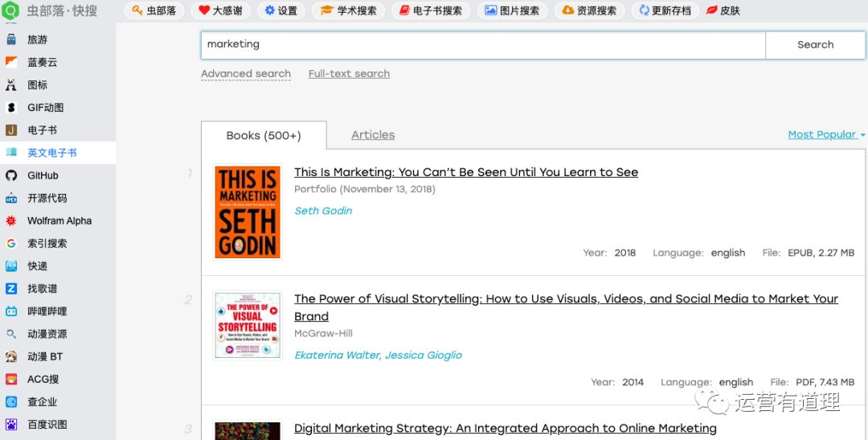
Task: Expand the Advanced search options
Action: click(x=246, y=74)
